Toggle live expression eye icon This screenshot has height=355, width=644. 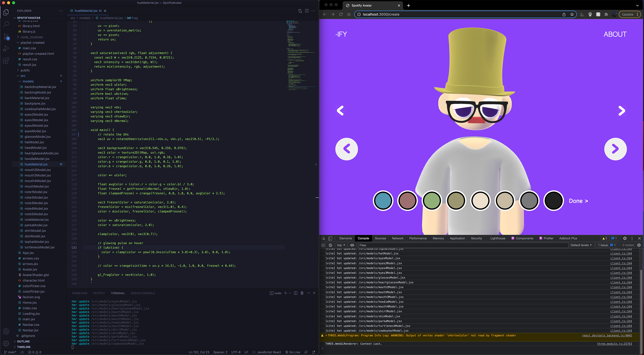click(x=352, y=245)
